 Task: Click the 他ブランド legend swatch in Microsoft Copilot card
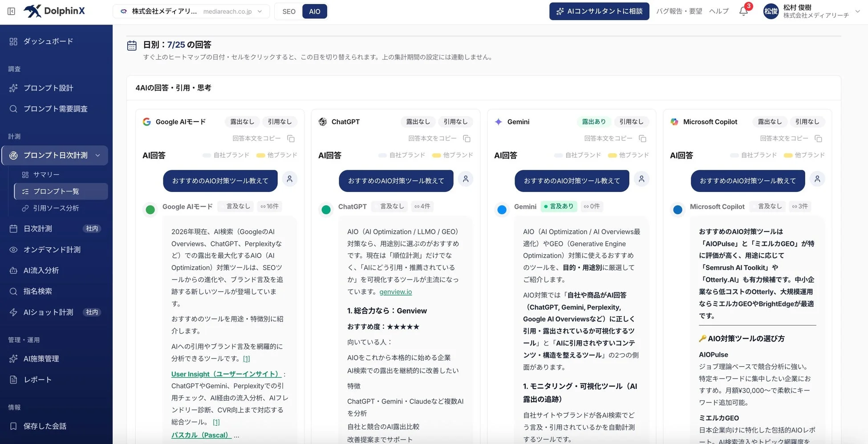tap(788, 155)
